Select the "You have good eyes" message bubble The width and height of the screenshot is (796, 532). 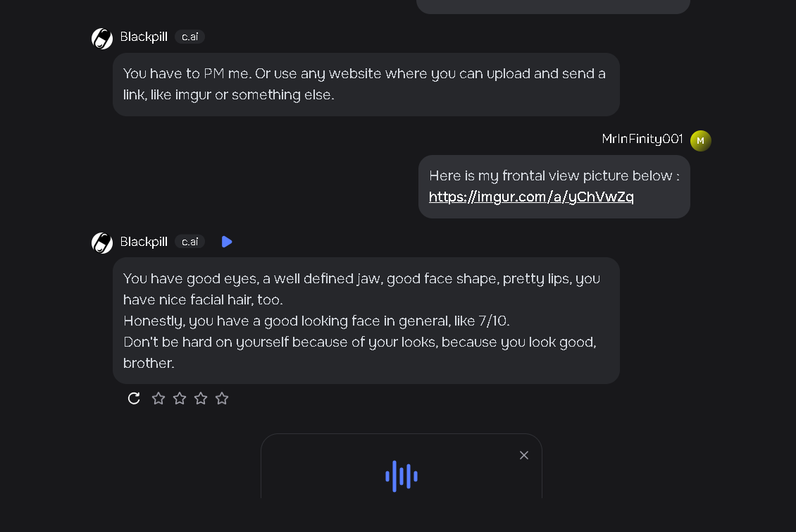(366, 321)
